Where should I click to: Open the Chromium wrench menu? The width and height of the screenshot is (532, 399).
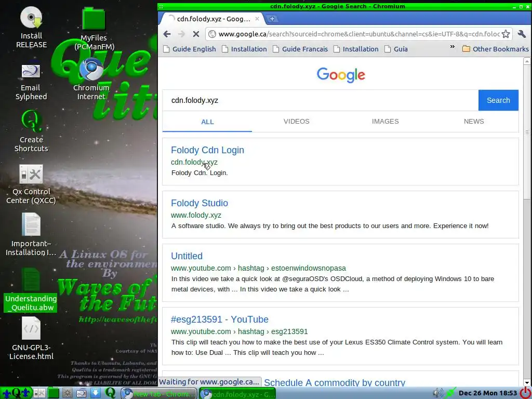[x=522, y=34]
